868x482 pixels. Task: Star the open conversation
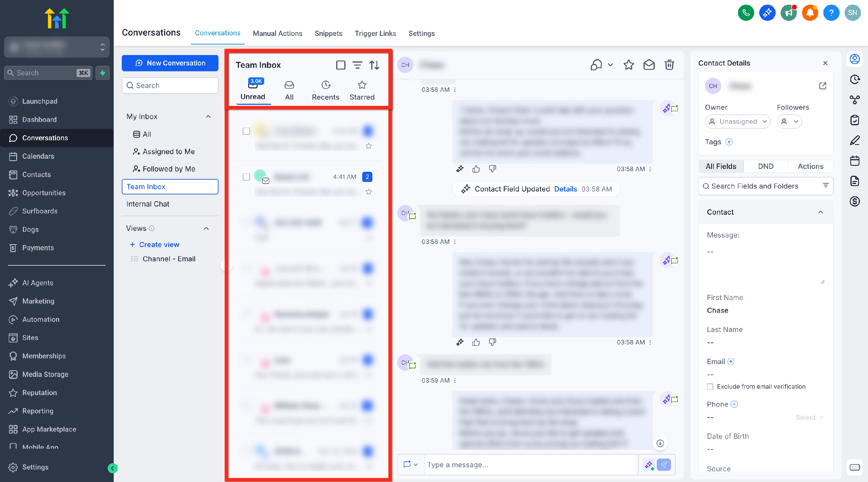(x=628, y=64)
